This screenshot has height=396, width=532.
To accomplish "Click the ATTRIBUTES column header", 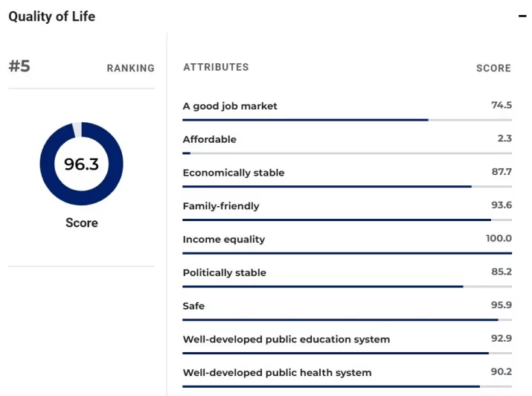I will [x=216, y=67].
